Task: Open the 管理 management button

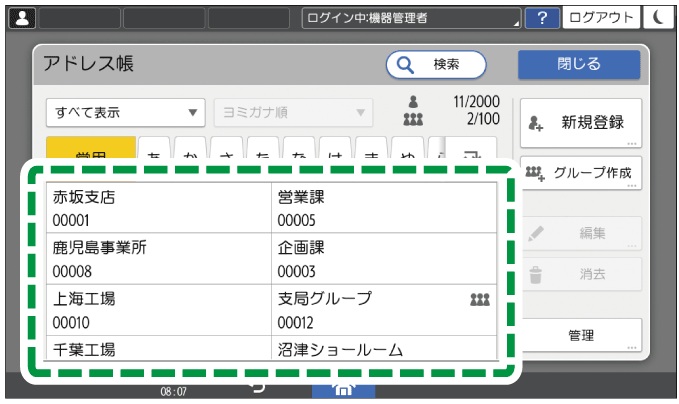Action: click(582, 335)
